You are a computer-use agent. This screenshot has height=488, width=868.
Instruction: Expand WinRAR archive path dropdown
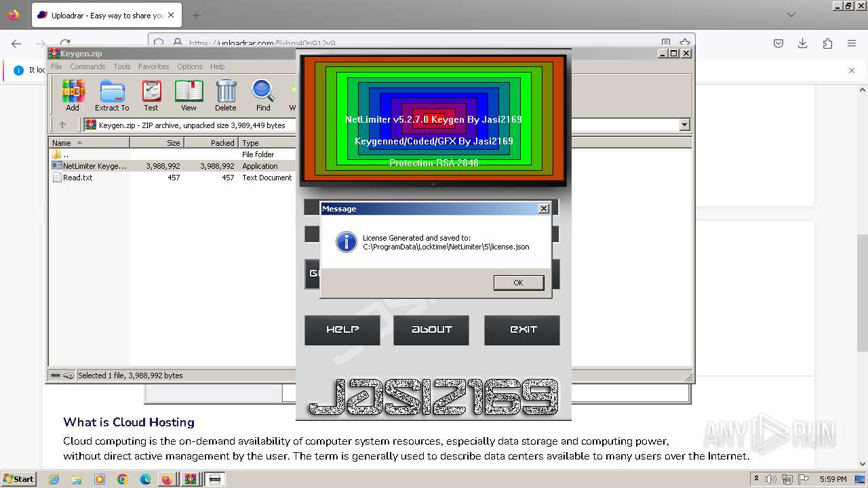click(684, 125)
